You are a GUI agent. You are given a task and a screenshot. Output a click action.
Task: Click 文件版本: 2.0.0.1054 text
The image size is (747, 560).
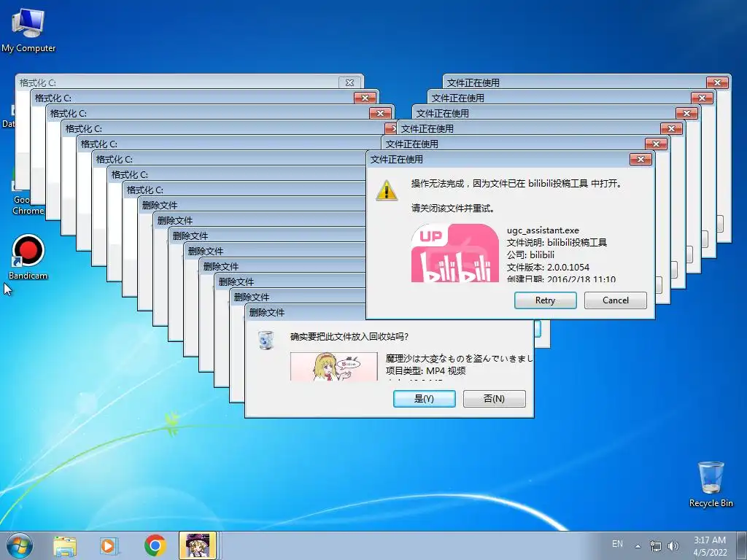548,267
